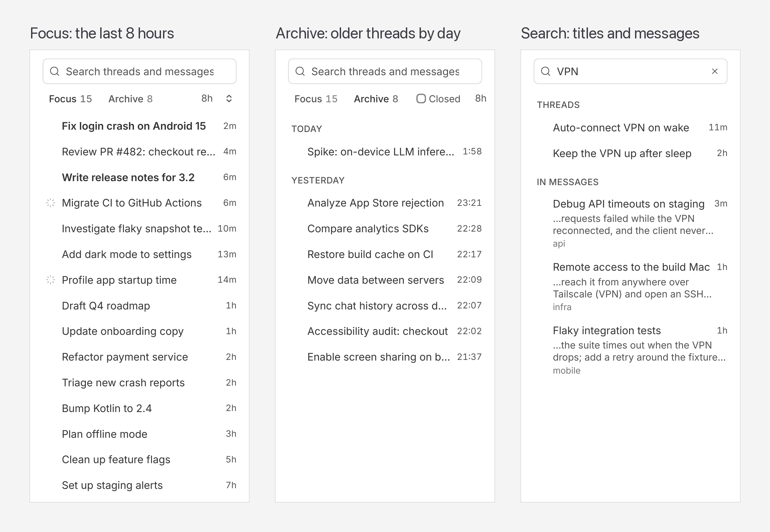Open the 8h time range selector chevron in Focus panel
This screenshot has height=532, width=770.
(229, 99)
